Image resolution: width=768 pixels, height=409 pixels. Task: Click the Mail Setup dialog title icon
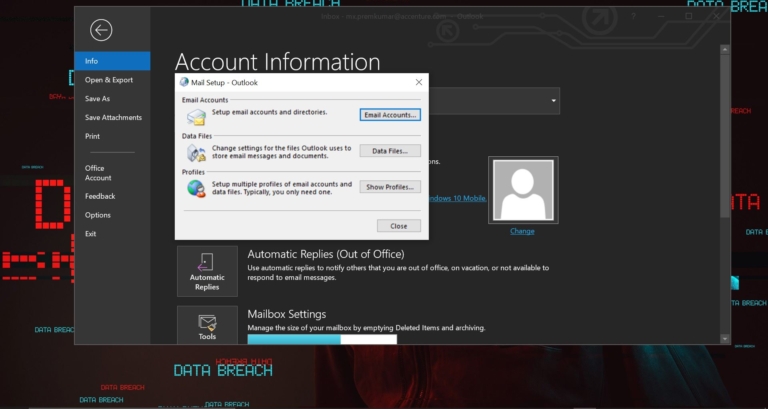point(184,82)
